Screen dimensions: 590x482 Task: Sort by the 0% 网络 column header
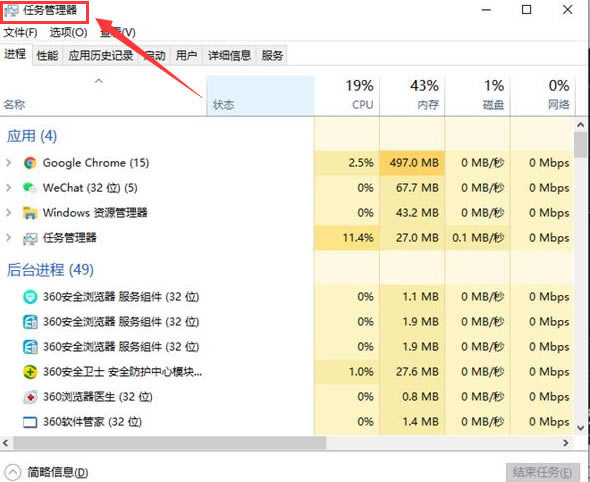pos(543,96)
